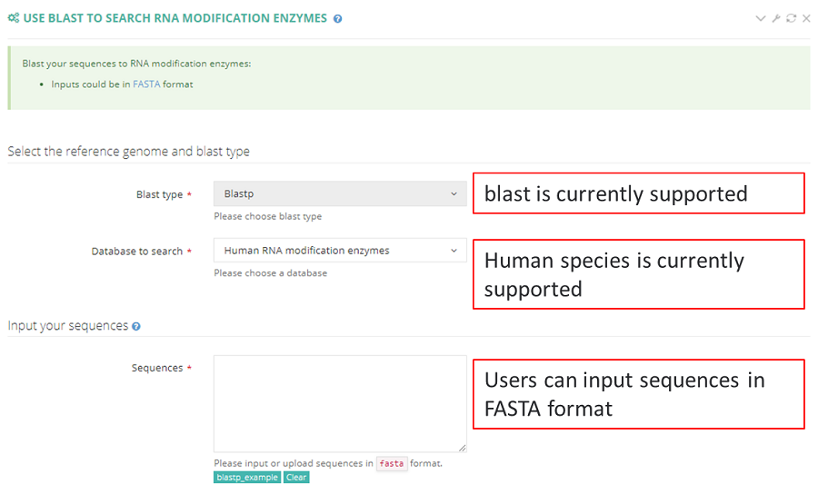Focus the Sequences text area
Viewport: 818px width, 504px height.
[x=339, y=402]
